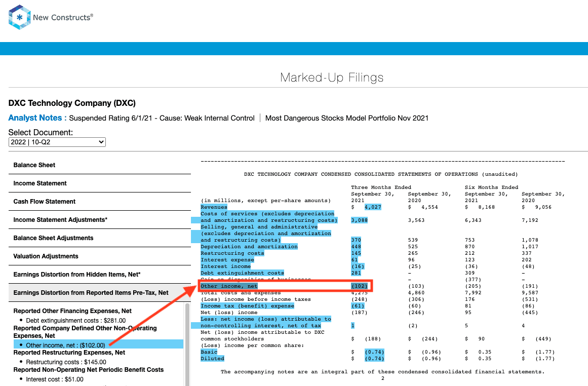Click highlighted Basic per share label
The height and width of the screenshot is (386, 588).
209,352
